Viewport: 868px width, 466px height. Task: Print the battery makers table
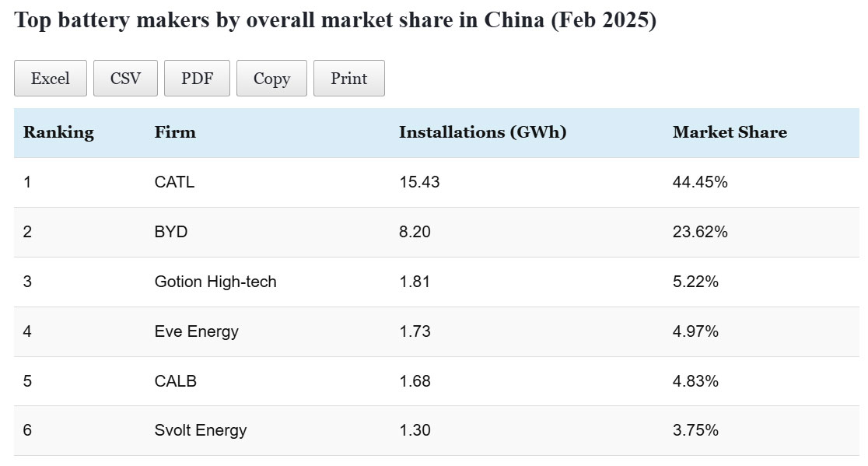pos(348,79)
